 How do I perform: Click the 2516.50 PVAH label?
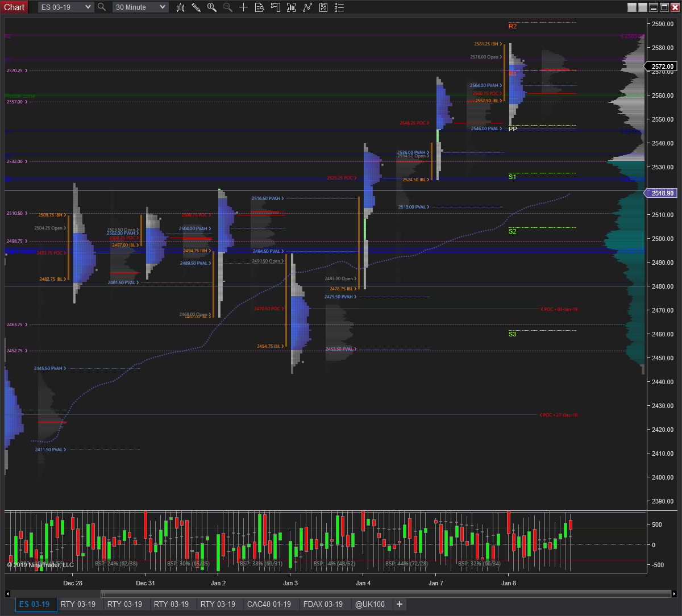point(267,198)
